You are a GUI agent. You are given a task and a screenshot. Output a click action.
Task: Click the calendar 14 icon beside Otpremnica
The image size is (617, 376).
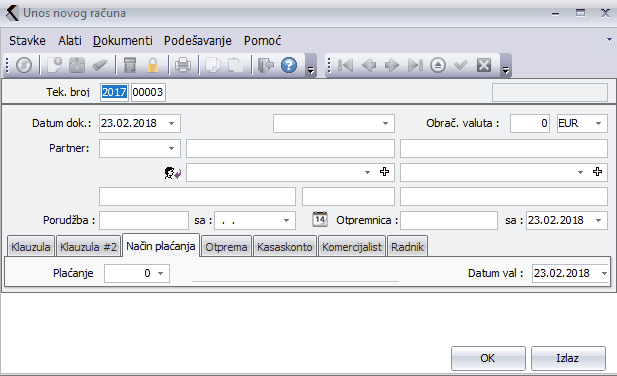click(x=320, y=219)
